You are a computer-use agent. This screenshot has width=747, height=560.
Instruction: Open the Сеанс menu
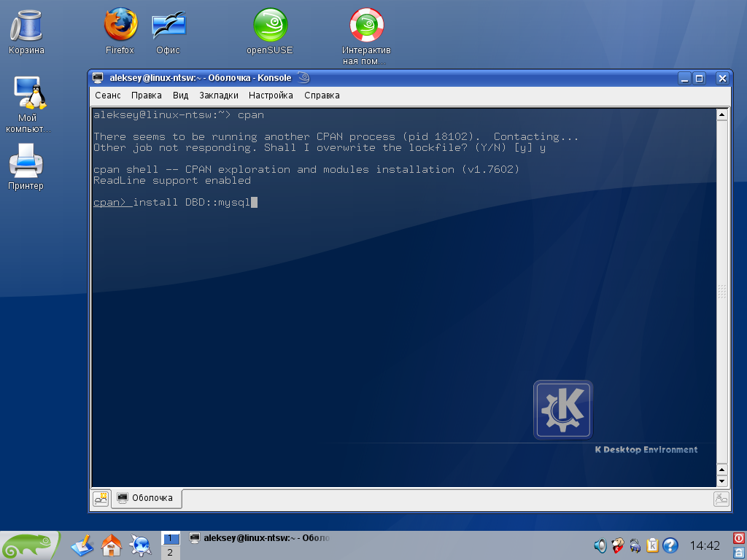(108, 96)
